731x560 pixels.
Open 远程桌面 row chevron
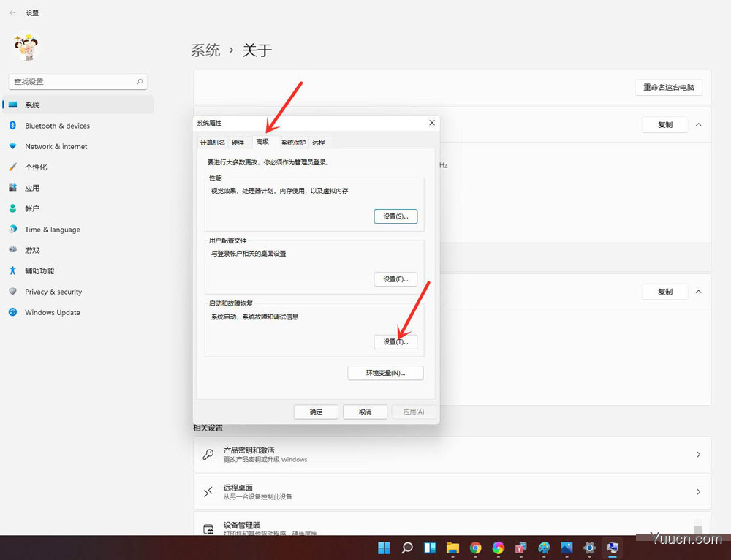(698, 491)
